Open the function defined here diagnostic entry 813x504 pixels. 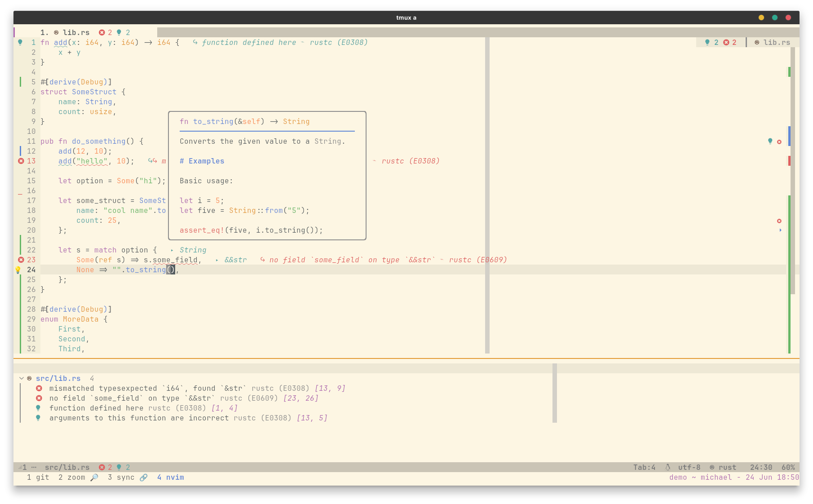pyautogui.click(x=143, y=408)
